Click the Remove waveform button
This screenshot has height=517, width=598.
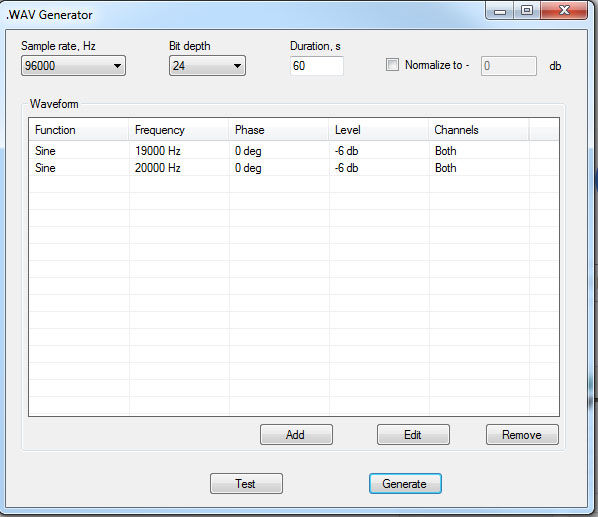point(522,435)
